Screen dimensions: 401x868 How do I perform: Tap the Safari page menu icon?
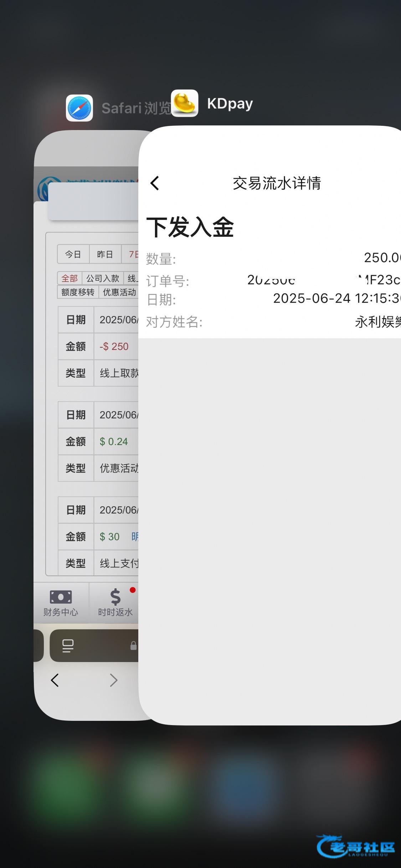68,646
